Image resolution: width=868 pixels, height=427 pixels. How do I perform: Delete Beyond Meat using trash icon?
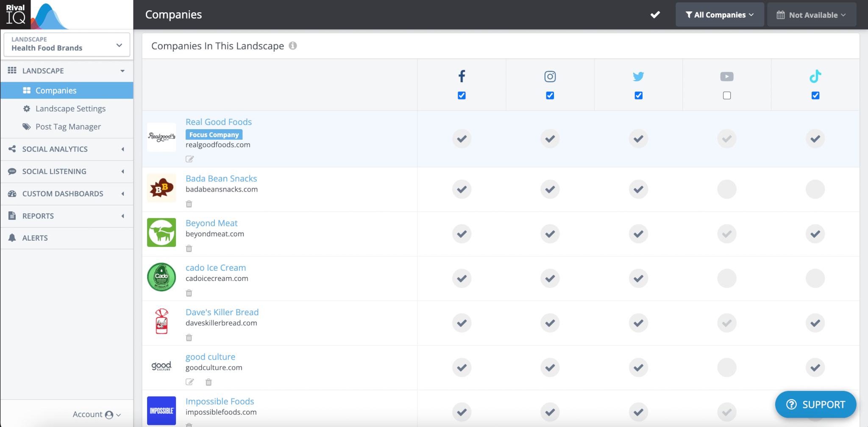(x=189, y=249)
